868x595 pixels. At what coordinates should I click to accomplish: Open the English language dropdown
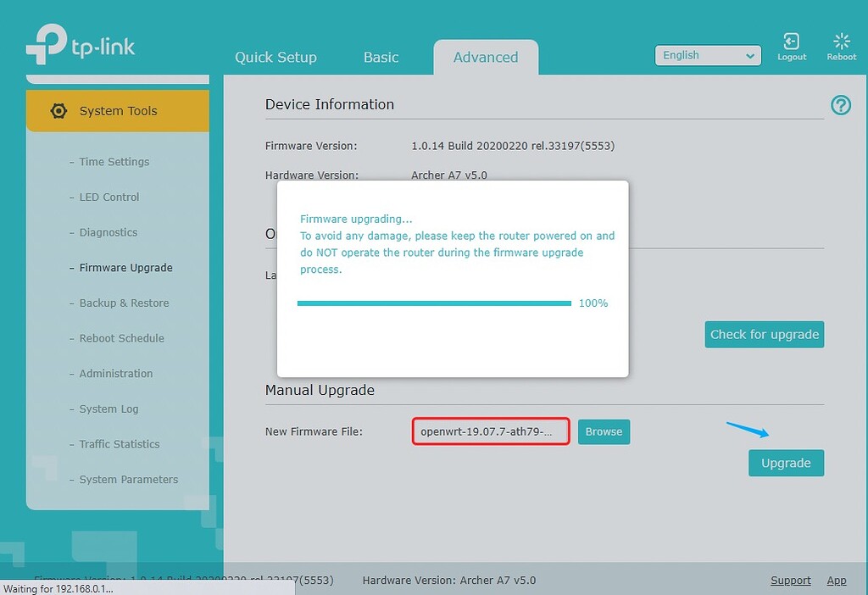tap(708, 55)
